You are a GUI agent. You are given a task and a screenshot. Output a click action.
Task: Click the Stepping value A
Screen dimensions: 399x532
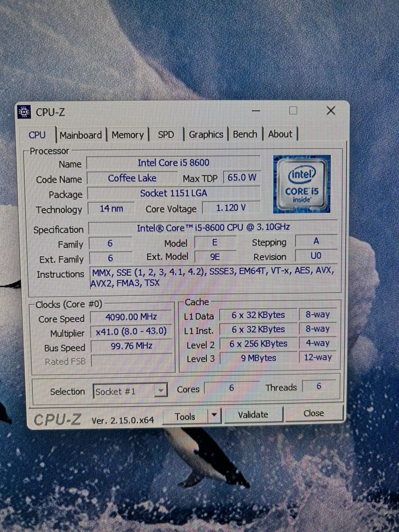[316, 241]
